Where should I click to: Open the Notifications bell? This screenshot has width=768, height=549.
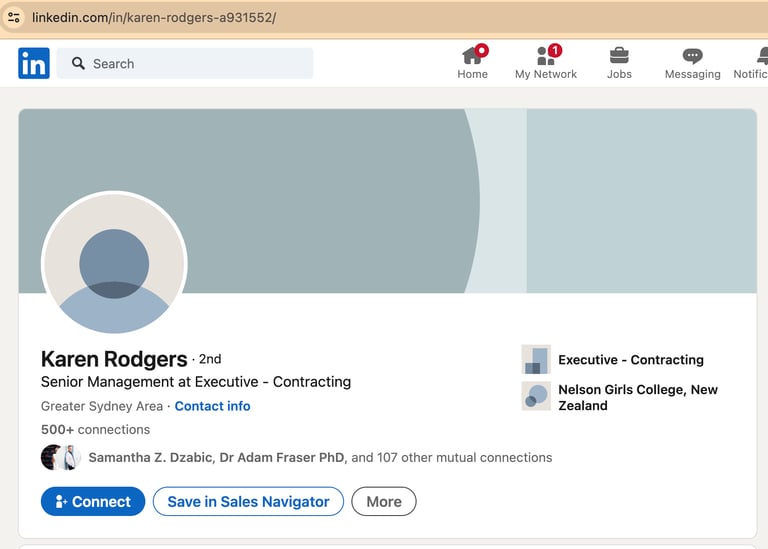pos(751,63)
